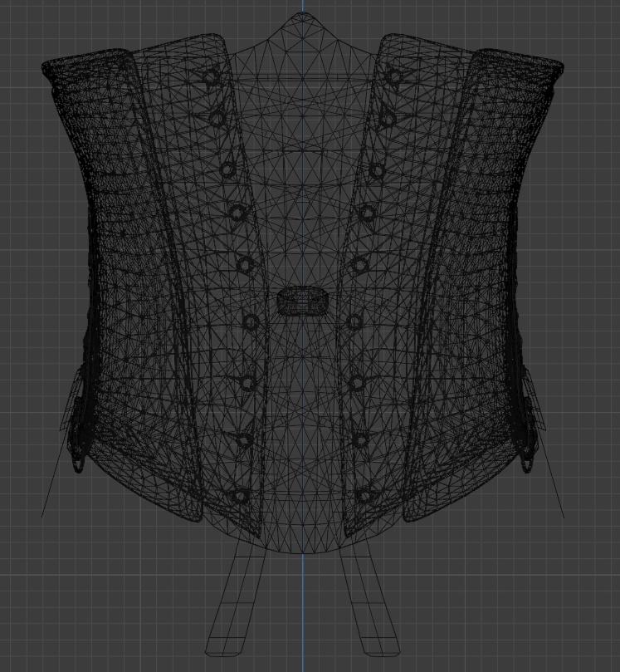Viewport: 620px width, 672px height.
Task: Select the small oval buckle at corset center
Action: click(x=303, y=302)
